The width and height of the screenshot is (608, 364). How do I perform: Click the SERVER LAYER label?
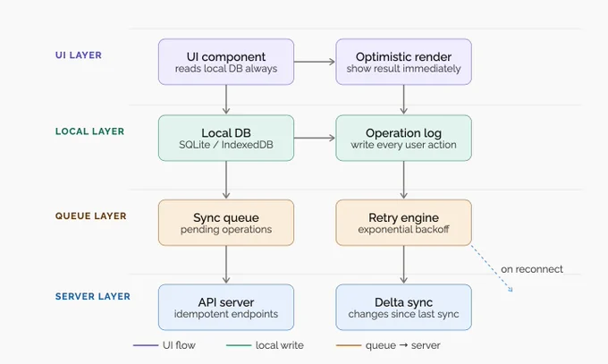pyautogui.click(x=93, y=297)
